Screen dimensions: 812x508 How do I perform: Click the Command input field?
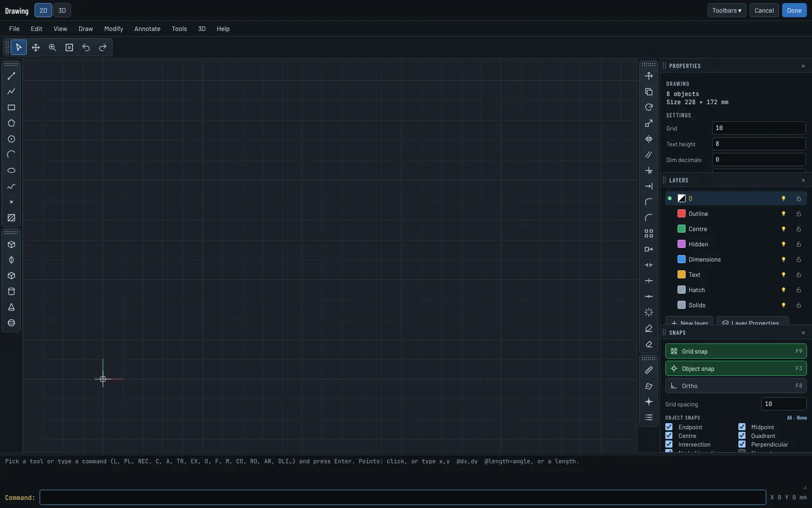tap(402, 497)
